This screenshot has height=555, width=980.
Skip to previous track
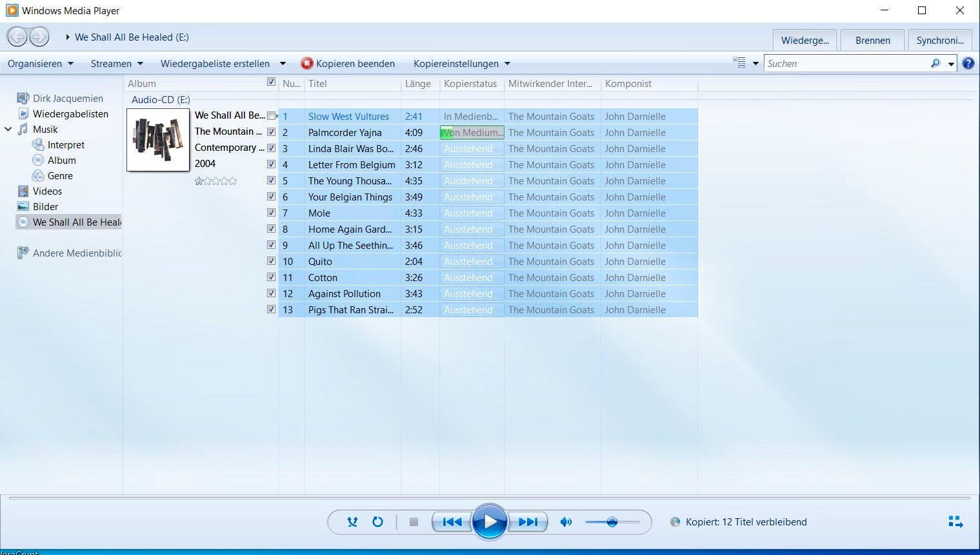coord(452,522)
